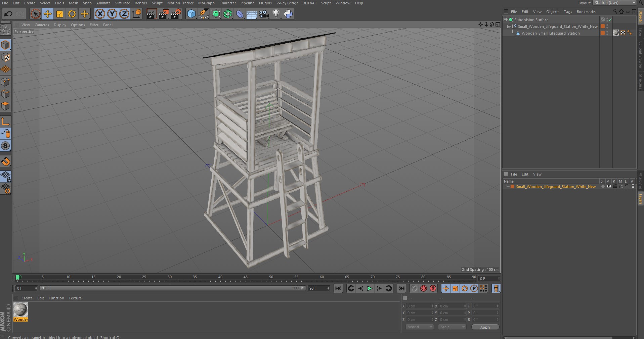Select the Move tool in the top toolbar
This screenshot has width=644, height=339.
point(48,14)
